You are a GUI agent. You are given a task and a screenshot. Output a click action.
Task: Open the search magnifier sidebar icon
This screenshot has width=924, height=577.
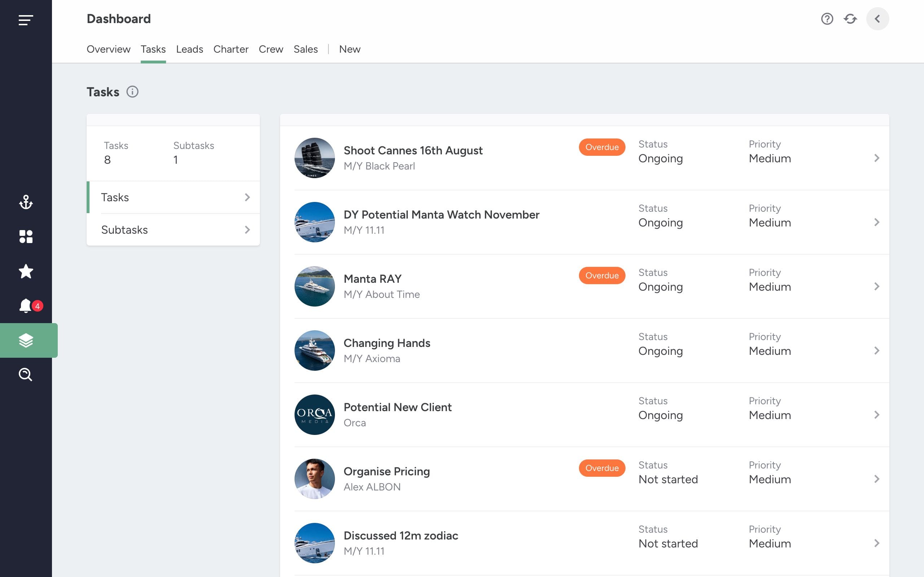(26, 375)
